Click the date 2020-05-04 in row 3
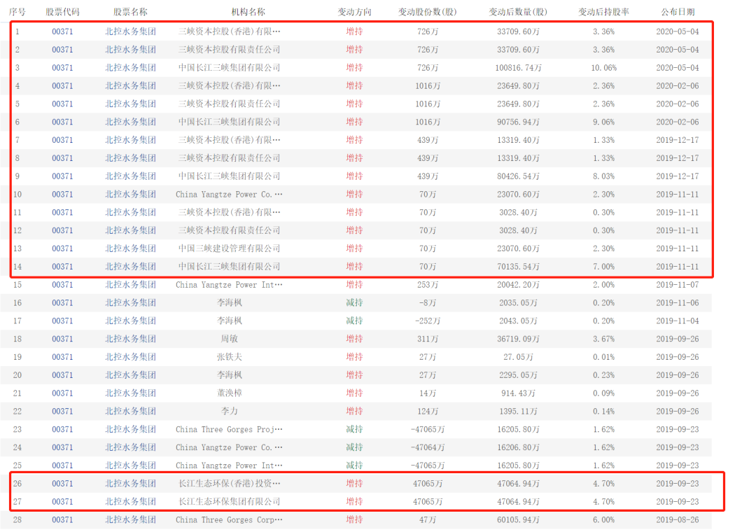756x532 pixels. click(x=678, y=67)
